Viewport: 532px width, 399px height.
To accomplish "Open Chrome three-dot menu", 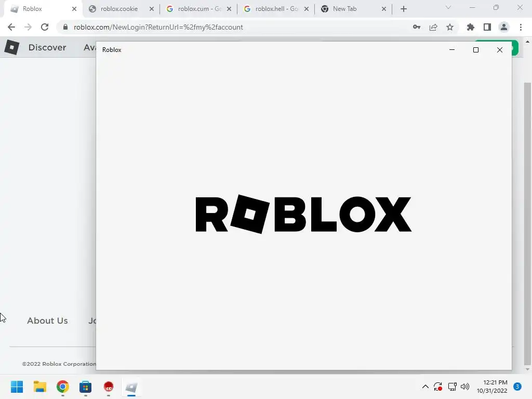I will tap(521, 27).
